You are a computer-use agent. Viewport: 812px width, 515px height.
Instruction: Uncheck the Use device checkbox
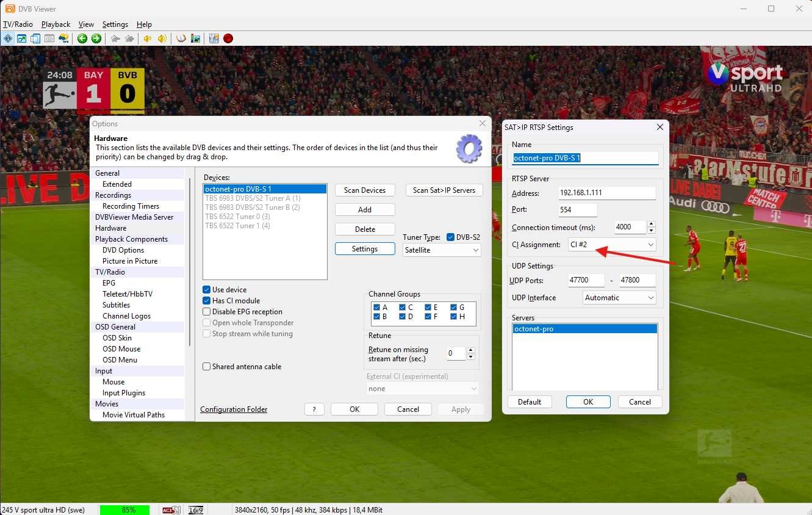pyautogui.click(x=207, y=290)
